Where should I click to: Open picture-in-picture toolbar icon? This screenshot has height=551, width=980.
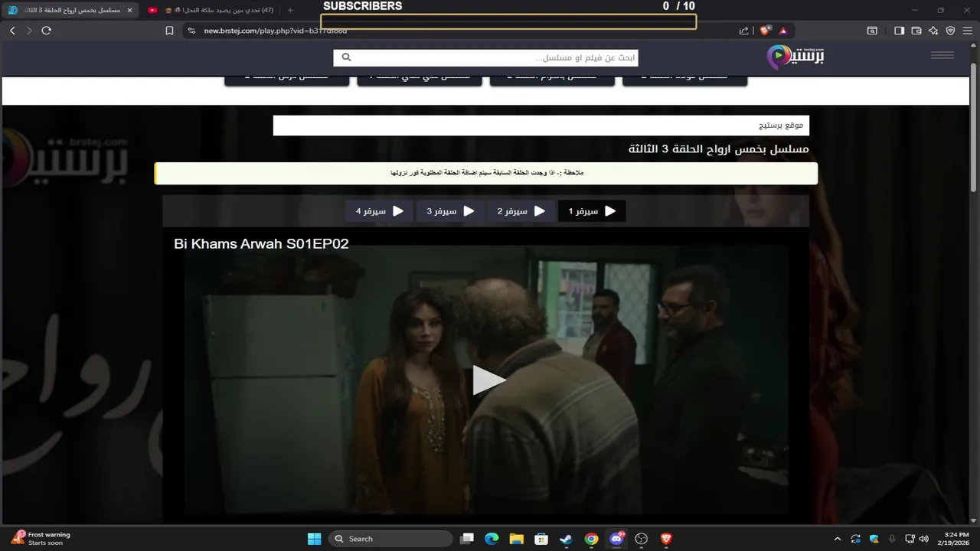tap(872, 31)
